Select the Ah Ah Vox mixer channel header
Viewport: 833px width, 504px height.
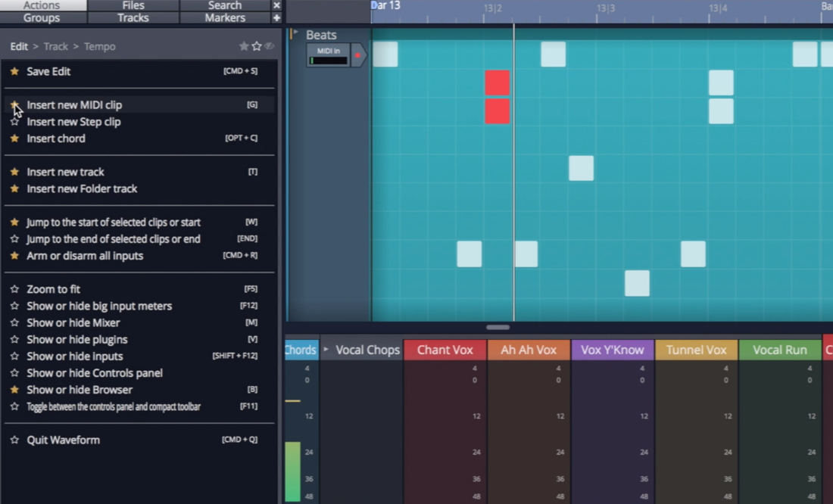(529, 350)
